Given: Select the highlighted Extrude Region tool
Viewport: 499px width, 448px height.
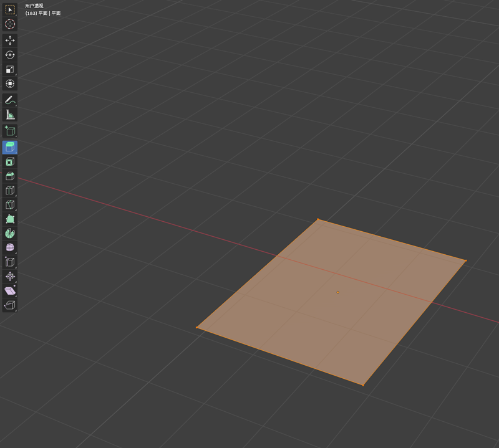Looking at the screenshot, I should (10, 147).
